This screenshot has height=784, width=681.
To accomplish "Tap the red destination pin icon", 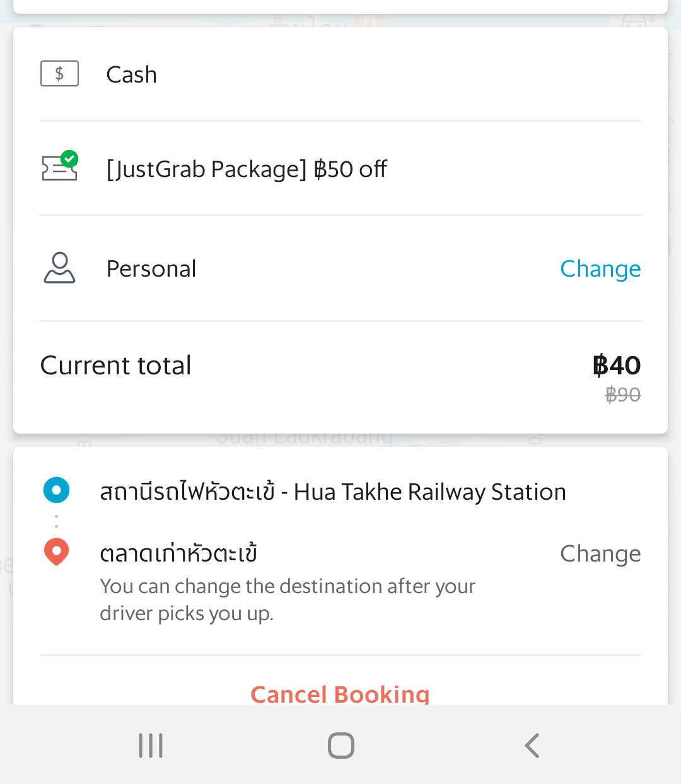I will (56, 551).
